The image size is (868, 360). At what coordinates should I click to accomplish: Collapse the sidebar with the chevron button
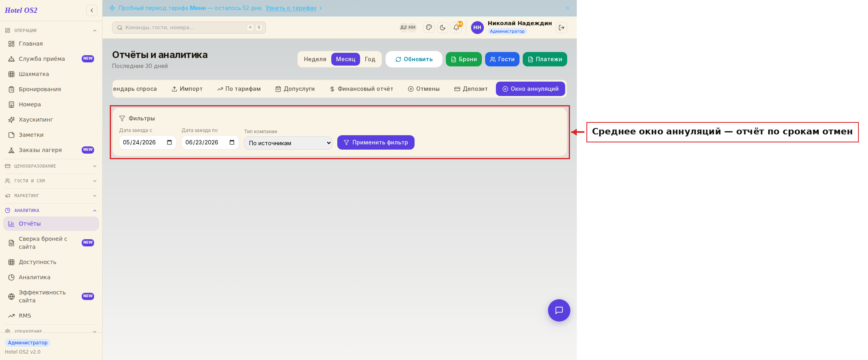[92, 10]
